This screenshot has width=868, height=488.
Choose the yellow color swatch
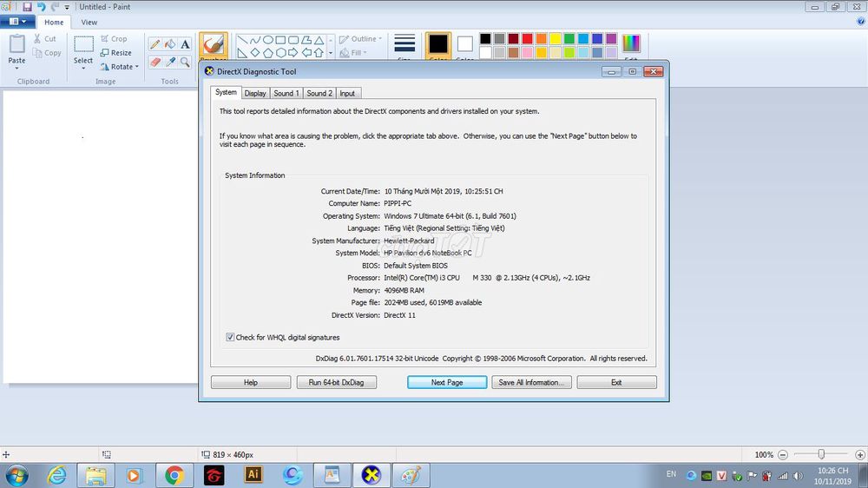click(556, 39)
